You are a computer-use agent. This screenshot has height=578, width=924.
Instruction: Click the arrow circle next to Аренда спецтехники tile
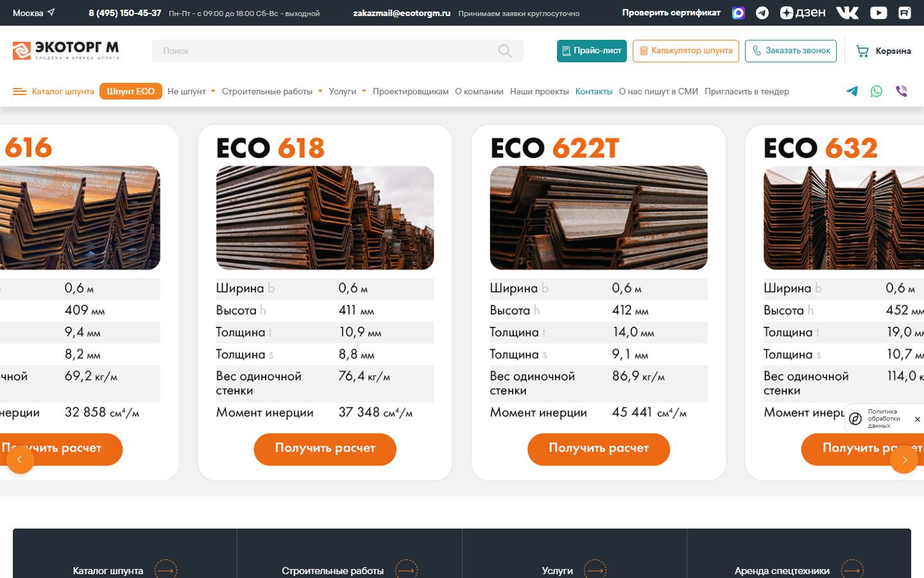pyautogui.click(x=852, y=570)
